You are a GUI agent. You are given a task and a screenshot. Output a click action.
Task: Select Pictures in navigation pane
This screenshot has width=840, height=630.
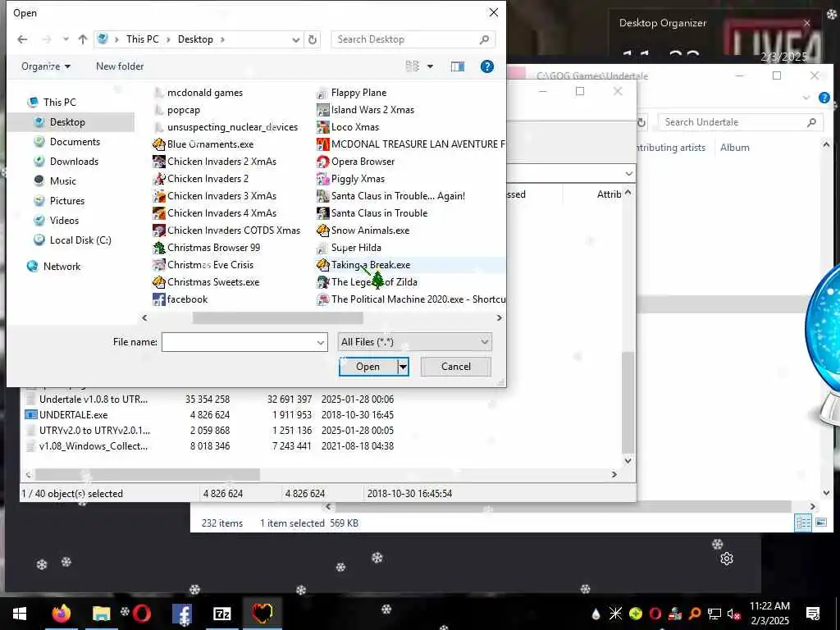tap(67, 201)
